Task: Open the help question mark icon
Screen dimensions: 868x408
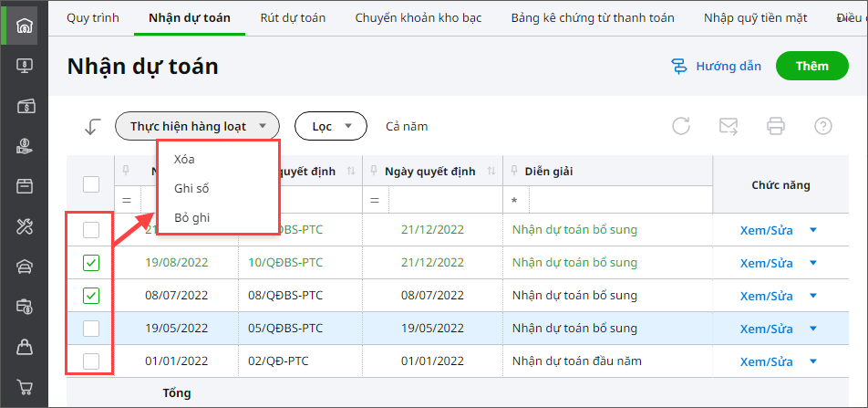Action: click(823, 126)
